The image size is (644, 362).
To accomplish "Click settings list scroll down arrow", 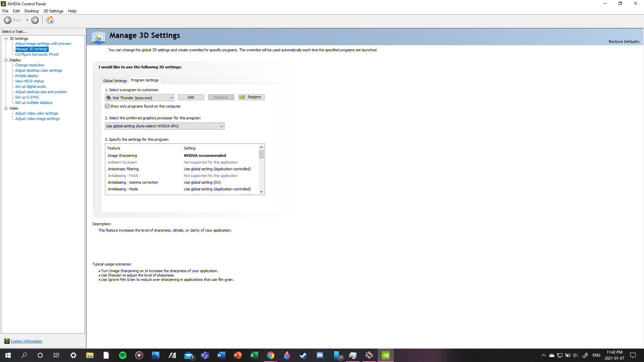I will coord(261,192).
